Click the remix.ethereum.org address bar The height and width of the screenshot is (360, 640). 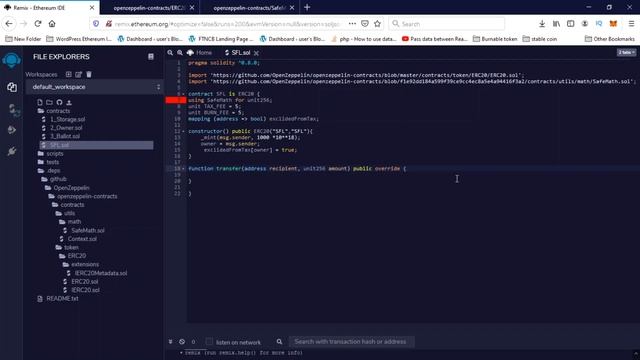click(227, 24)
